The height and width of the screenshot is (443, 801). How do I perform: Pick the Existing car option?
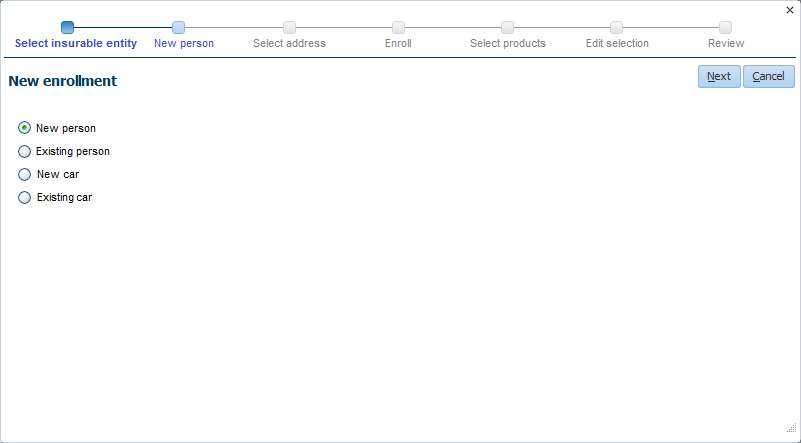[24, 197]
